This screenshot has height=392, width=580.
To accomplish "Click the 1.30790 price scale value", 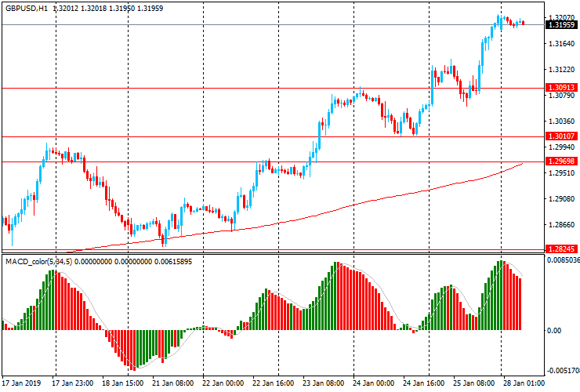I will pos(562,96).
